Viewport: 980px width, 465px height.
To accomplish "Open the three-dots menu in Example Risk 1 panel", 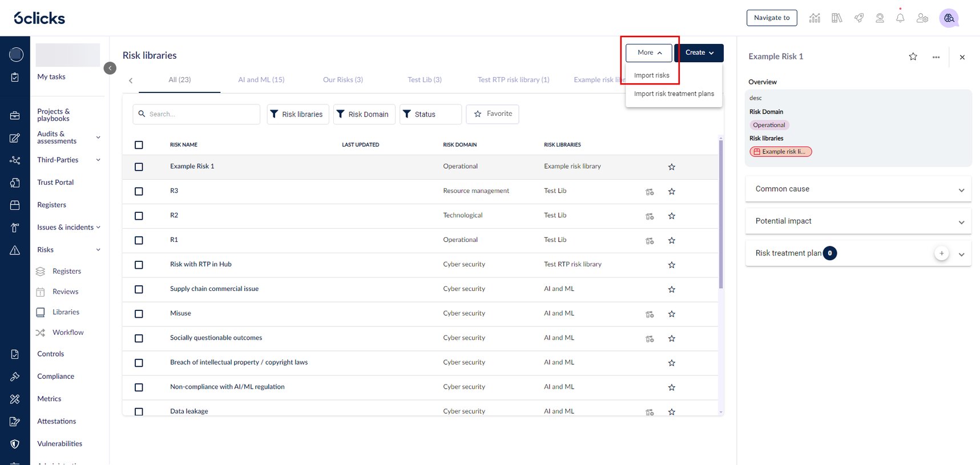I will pos(935,57).
